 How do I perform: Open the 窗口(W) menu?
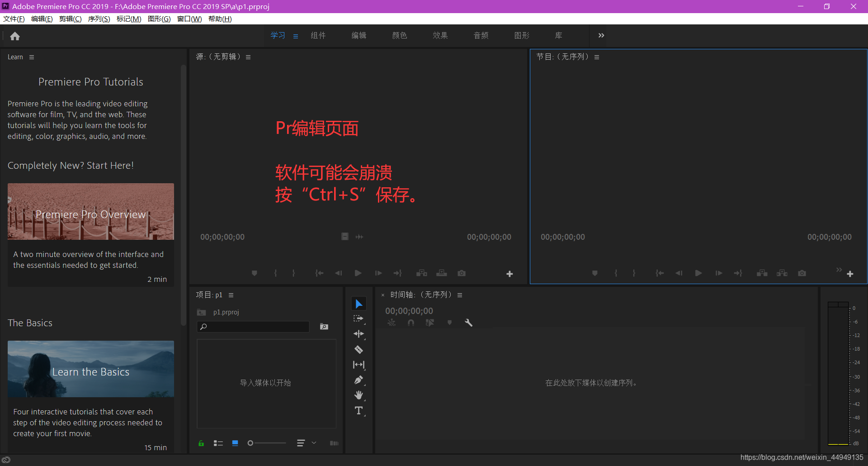click(189, 19)
